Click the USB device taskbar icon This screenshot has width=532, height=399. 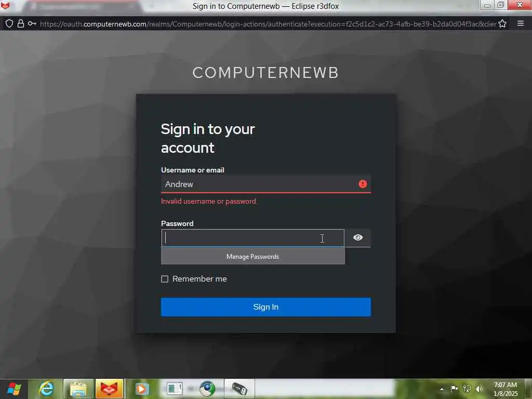click(239, 389)
